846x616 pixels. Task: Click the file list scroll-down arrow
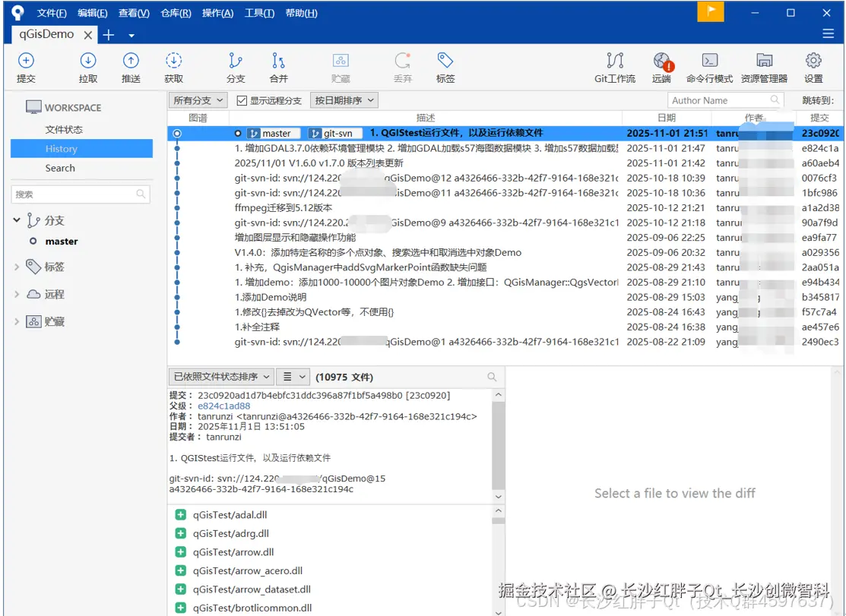coord(499,611)
